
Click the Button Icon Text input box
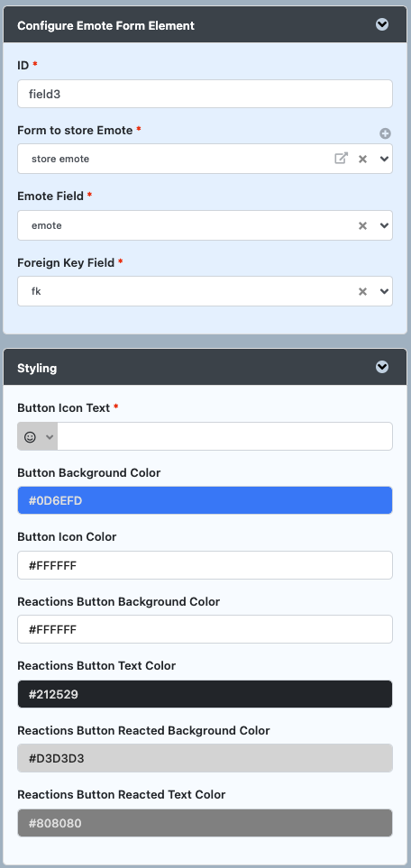[225, 437]
